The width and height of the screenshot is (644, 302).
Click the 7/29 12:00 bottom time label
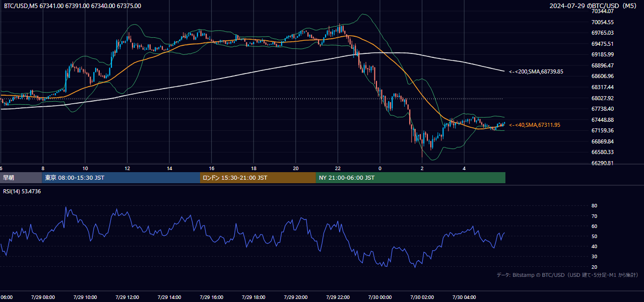[x=127, y=297]
